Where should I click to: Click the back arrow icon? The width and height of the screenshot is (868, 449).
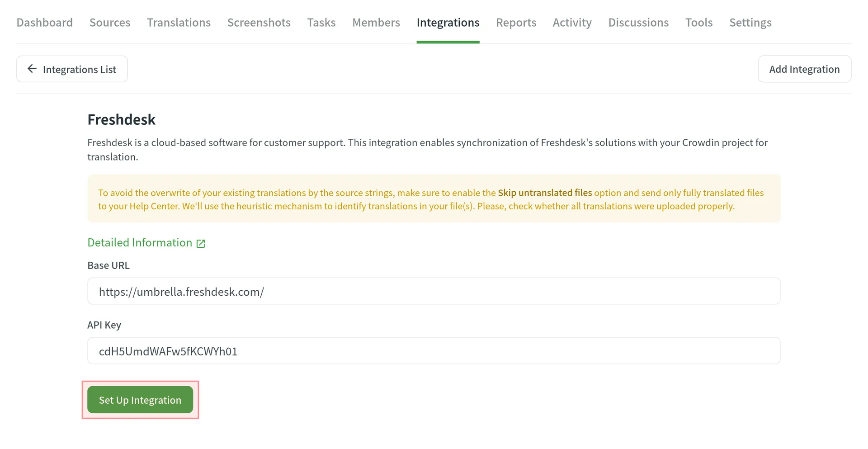[32, 69]
